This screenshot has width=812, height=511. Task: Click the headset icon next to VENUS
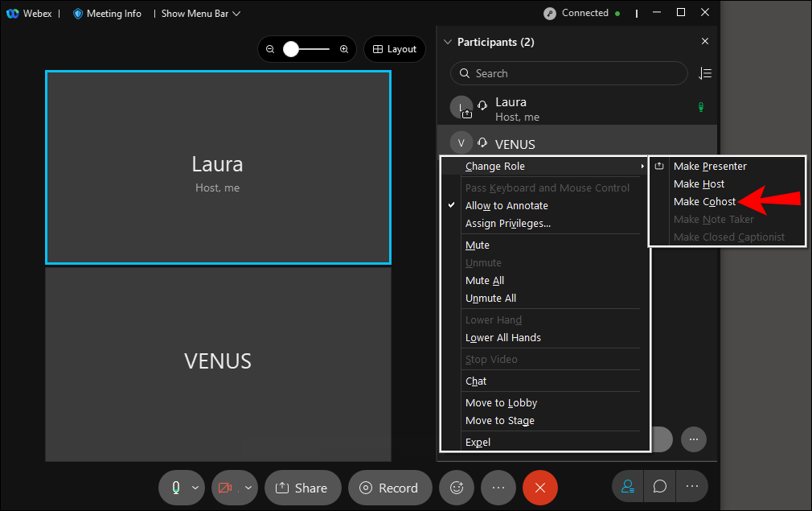click(482, 142)
